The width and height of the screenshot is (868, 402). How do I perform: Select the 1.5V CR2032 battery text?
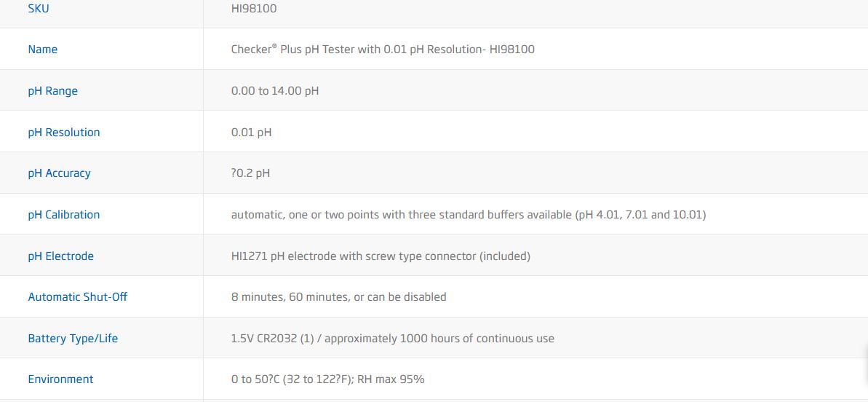tap(392, 339)
